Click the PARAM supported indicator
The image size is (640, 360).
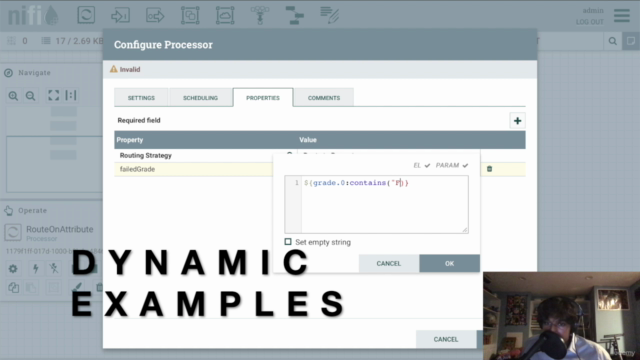point(452,165)
